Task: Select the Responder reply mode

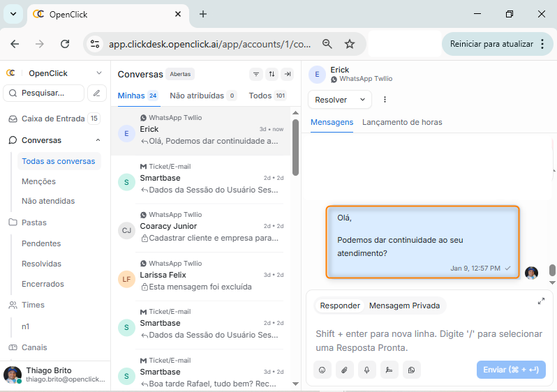Action: 340,306
